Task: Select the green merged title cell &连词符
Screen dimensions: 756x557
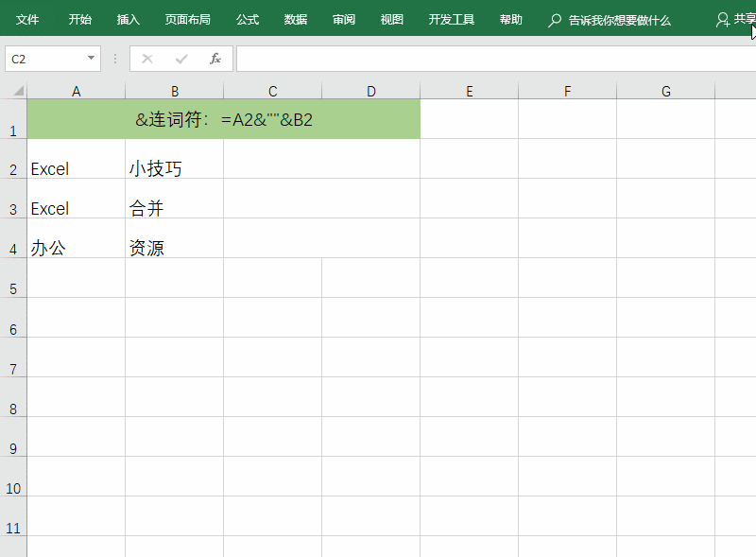Action: pyautogui.click(x=224, y=119)
